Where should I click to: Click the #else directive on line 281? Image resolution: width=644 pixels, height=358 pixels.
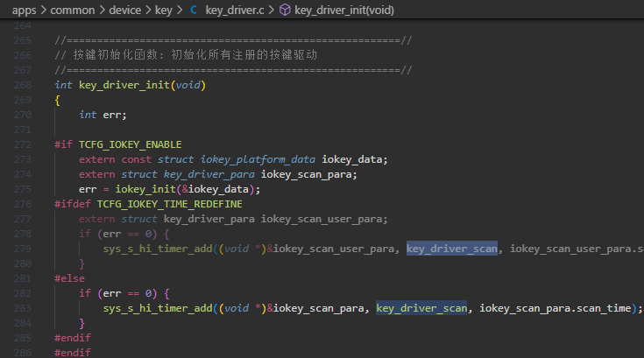[x=69, y=278]
